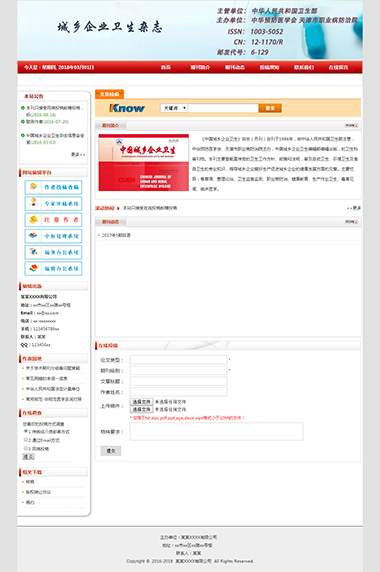Viewport: 380px width, 572px height.
Task: Open the last editorial platform button
Action: [x=53, y=268]
